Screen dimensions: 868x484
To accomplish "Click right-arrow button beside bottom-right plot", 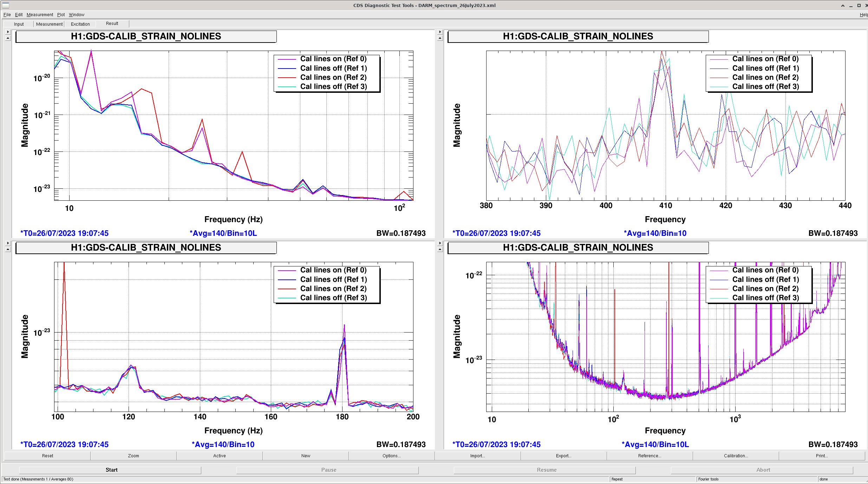I will pos(440,243).
